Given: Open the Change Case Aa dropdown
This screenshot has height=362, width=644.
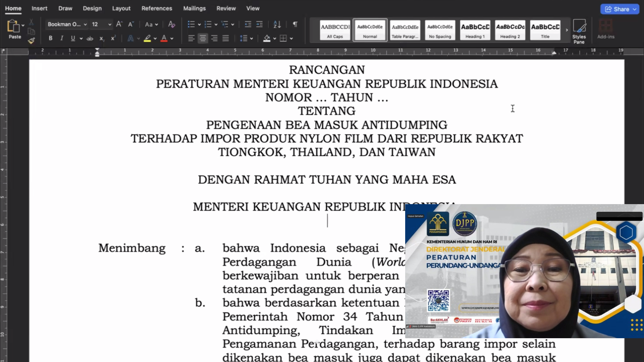Looking at the screenshot, I should (x=151, y=24).
